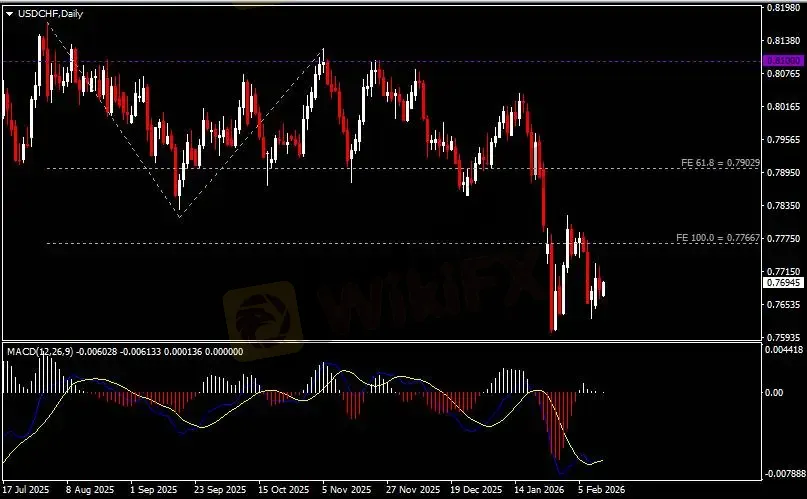
Task: Click the 17 Jul 2025 date label
Action: click(26, 489)
